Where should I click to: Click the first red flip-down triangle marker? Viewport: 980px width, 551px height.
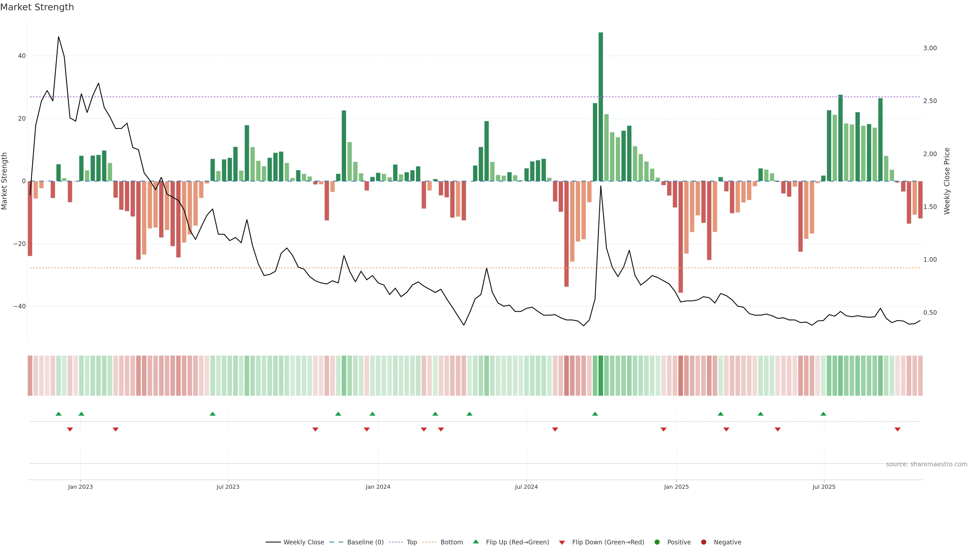(x=70, y=429)
